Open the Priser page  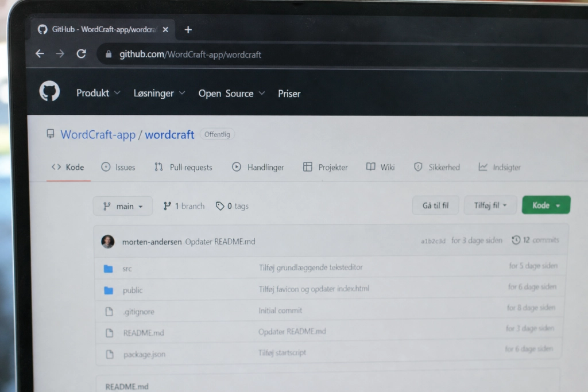pos(289,94)
